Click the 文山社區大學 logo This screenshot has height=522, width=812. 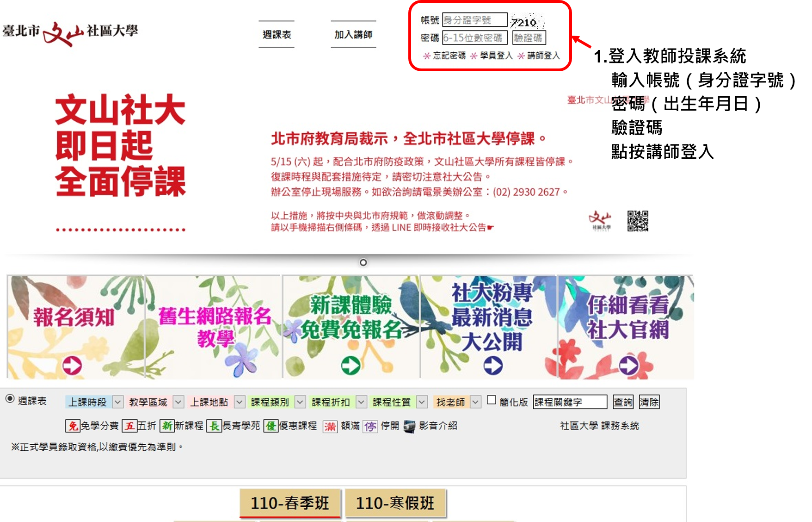tap(70, 33)
